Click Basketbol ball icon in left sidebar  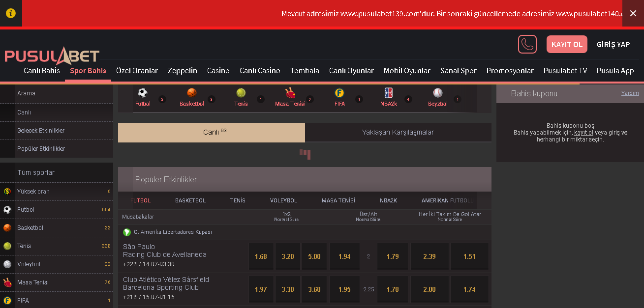7,228
